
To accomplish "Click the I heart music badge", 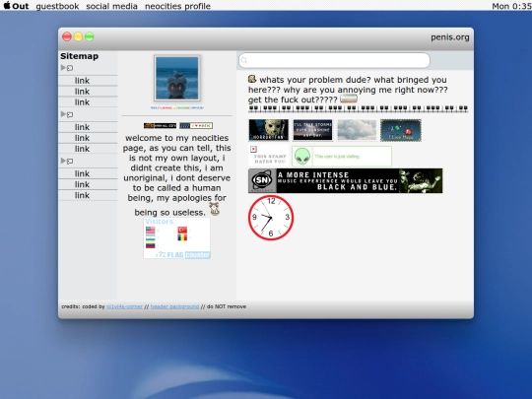I will pyautogui.click(x=196, y=125).
